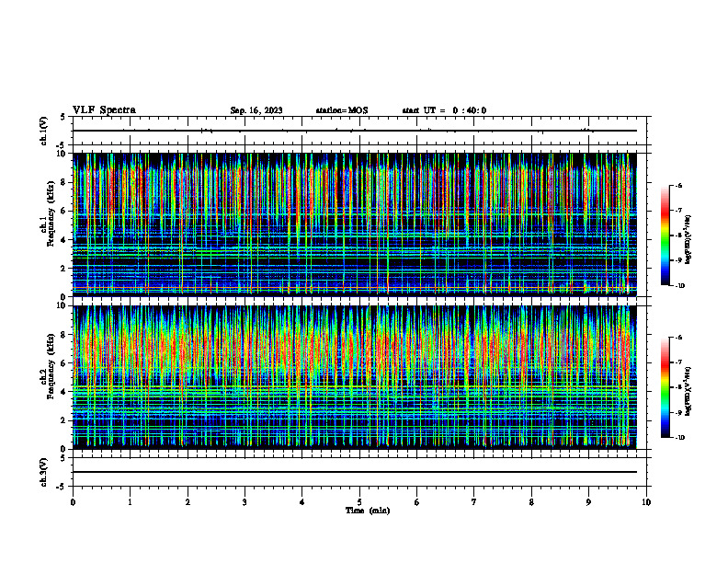
Task: Click the '-10' label on ch.1 colorbar
Action: [x=679, y=285]
